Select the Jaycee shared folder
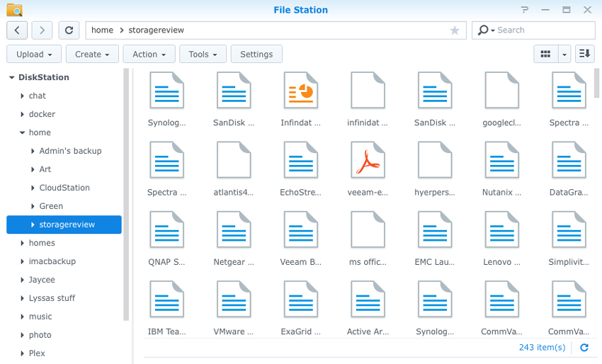Image resolution: width=602 pixels, height=364 pixels. click(42, 280)
